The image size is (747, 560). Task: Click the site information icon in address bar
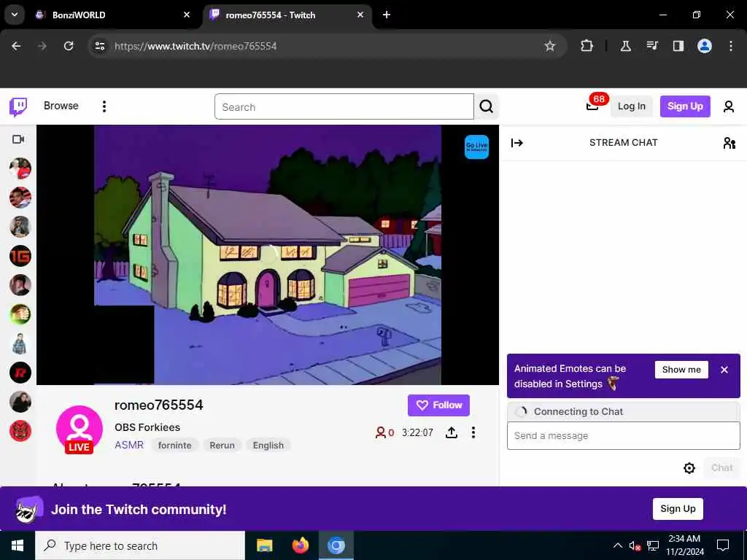pyautogui.click(x=99, y=46)
